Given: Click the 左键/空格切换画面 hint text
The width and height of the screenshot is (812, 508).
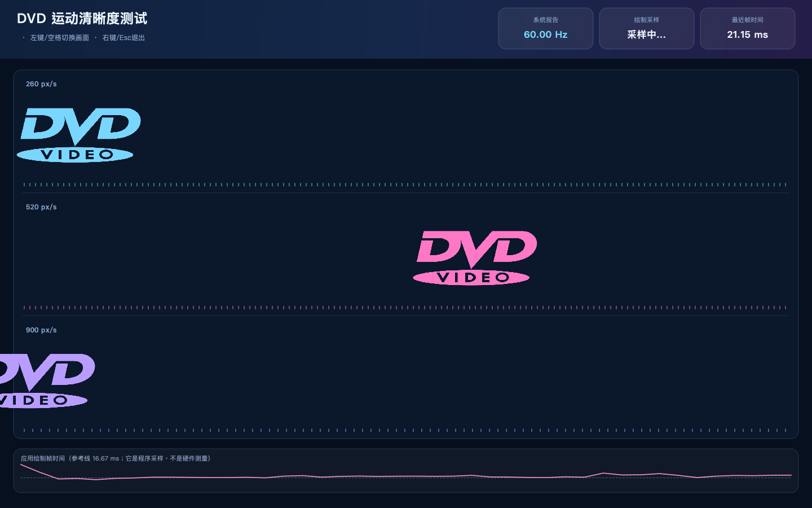Looking at the screenshot, I should (60, 38).
